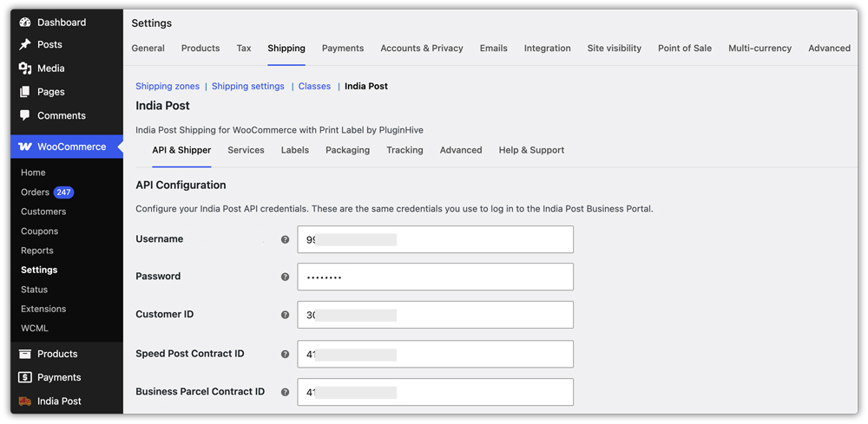Open Extensions in WooCommerce submenu
Viewport: 868px width, 424px height.
pos(43,309)
